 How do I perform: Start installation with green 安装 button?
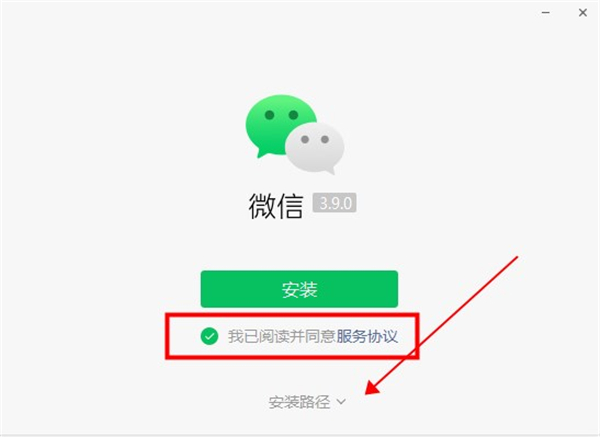(x=299, y=289)
